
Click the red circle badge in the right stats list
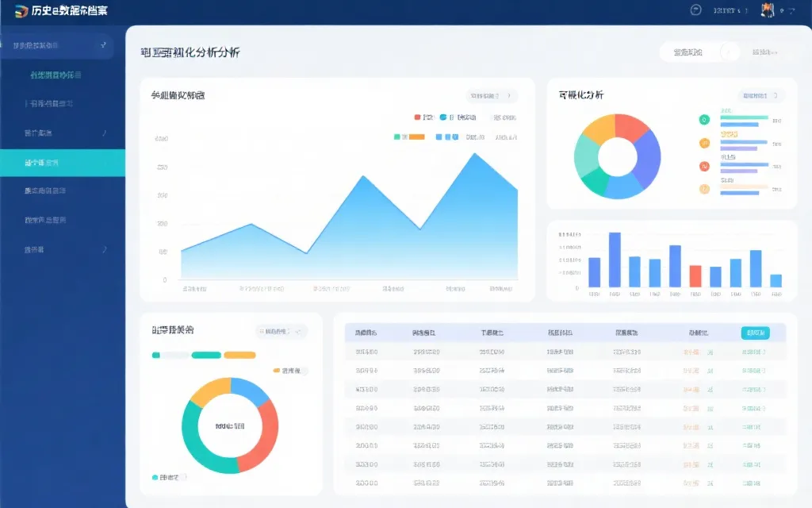tap(703, 166)
